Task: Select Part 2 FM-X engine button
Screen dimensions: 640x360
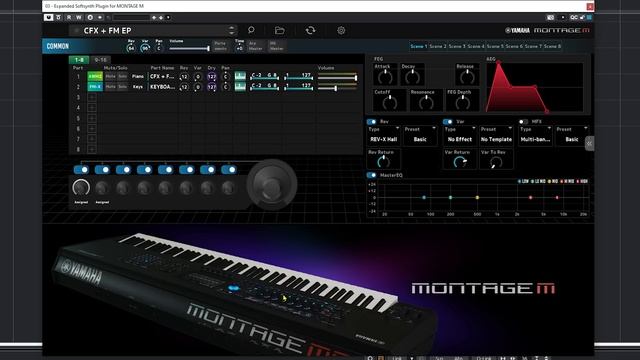Action: (95, 87)
